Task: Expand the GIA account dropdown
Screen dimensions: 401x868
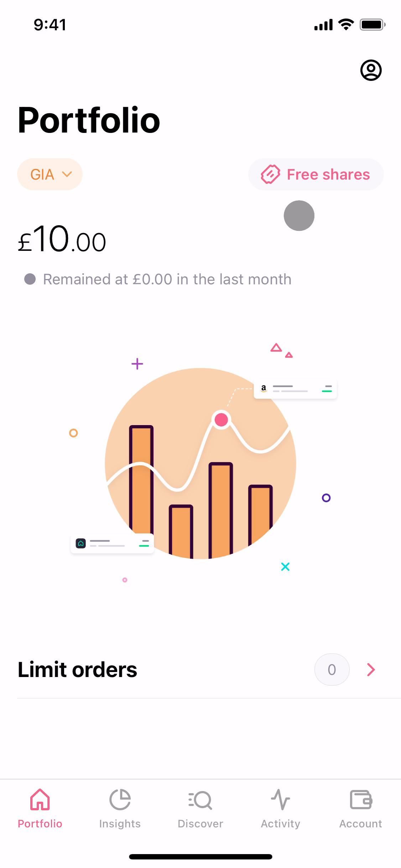Action: coord(50,175)
